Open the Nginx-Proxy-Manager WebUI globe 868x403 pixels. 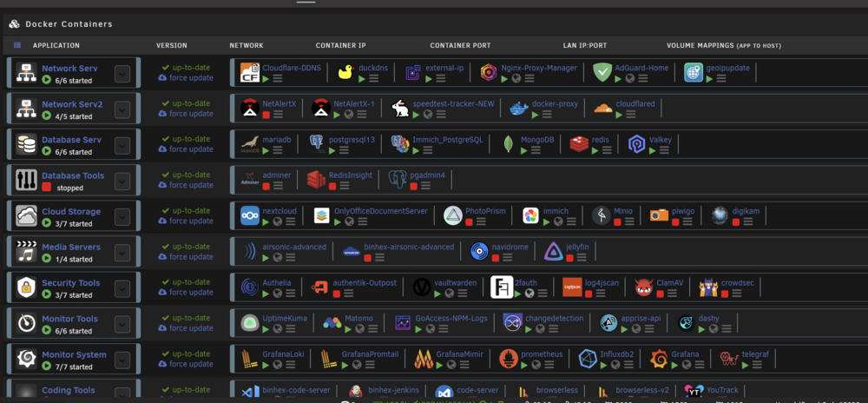point(516,79)
